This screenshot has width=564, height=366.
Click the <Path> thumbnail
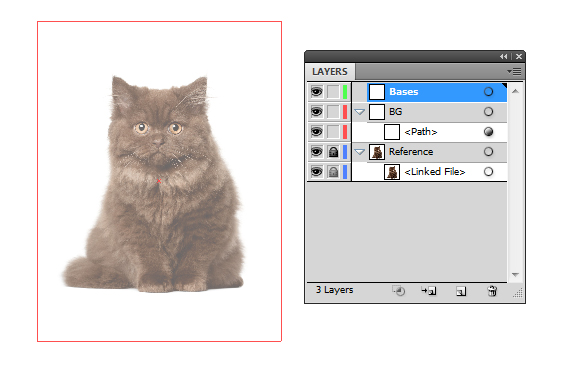392,132
